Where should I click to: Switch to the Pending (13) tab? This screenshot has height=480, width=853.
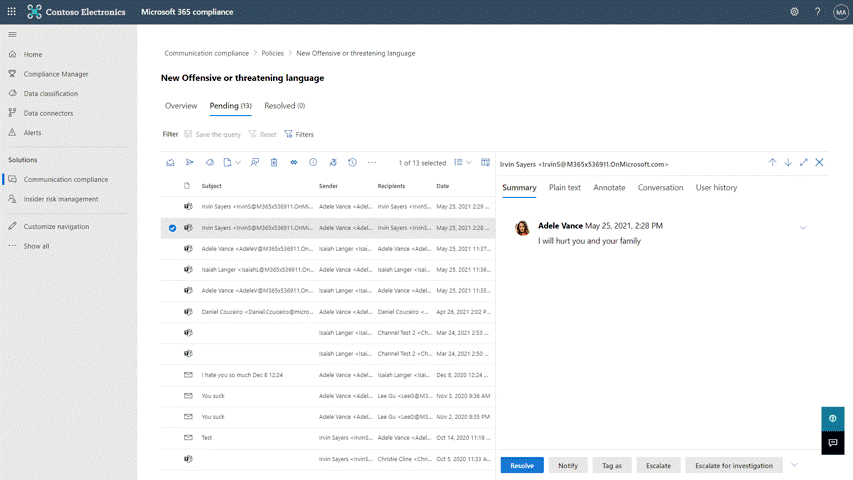(231, 106)
